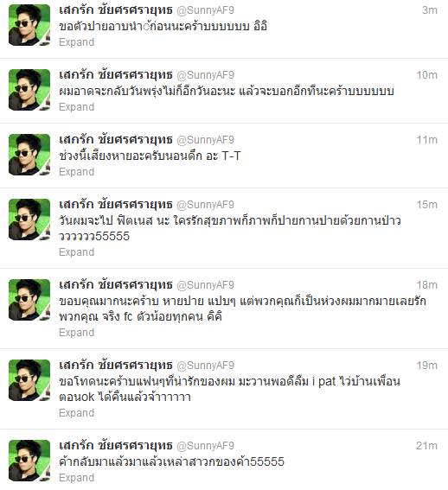The height and width of the screenshot is (490, 448).
Task: Open author name on the 19m tweet
Action: tap(116, 366)
